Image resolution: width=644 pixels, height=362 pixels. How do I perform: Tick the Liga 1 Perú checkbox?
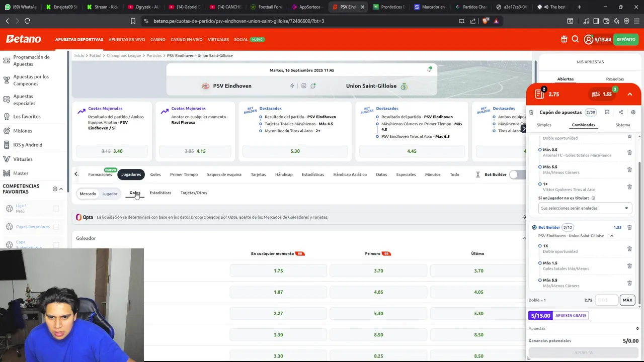click(x=56, y=208)
